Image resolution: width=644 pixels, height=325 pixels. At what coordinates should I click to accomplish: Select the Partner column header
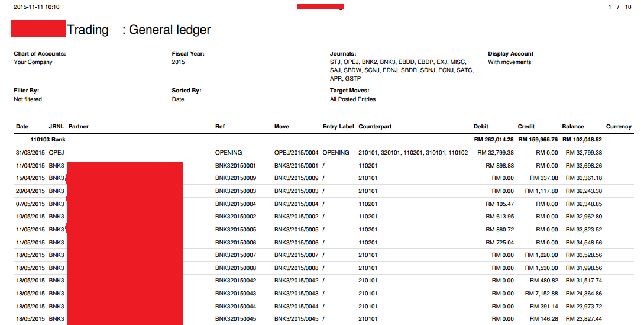click(x=79, y=127)
